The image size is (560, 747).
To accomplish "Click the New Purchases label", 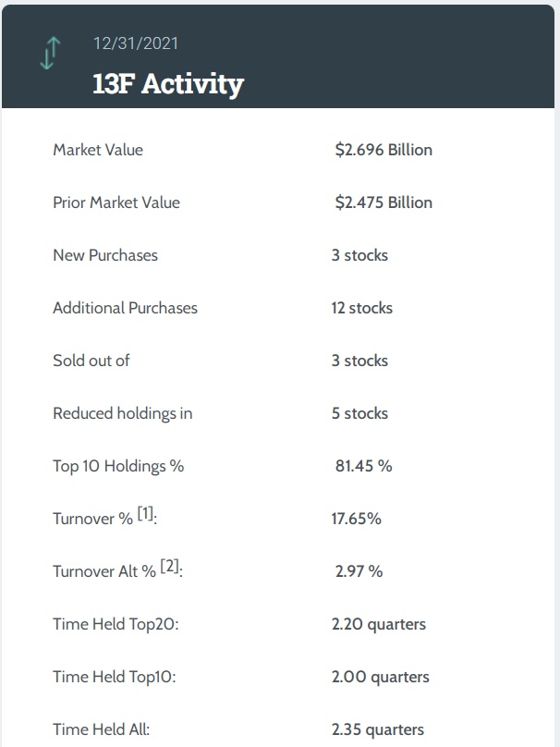I will tap(105, 255).
